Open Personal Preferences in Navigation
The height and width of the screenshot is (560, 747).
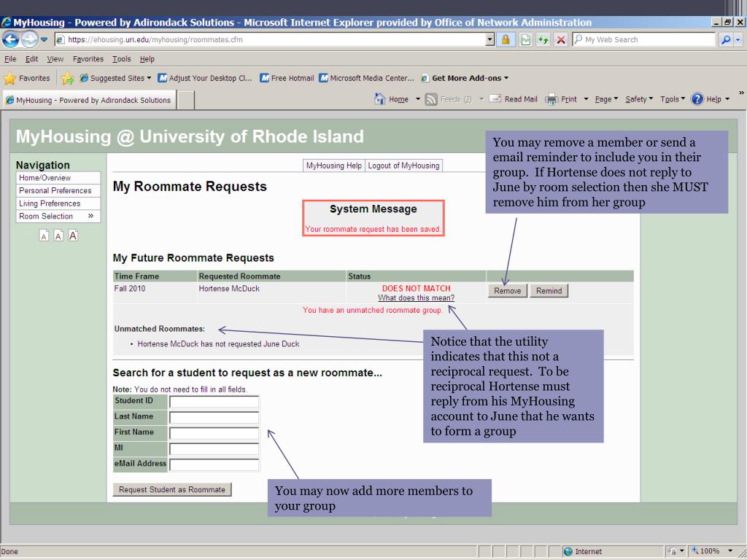(x=58, y=190)
